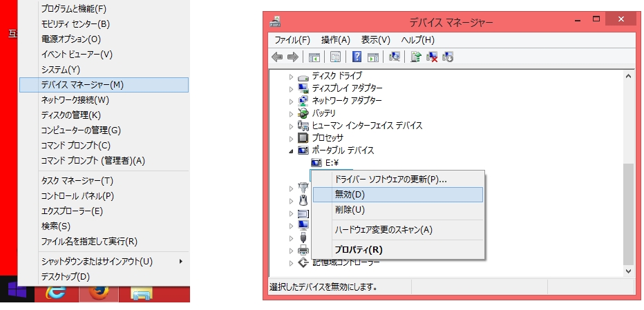
Task: Expand the 記憶域コントローラー node
Action: coord(291,263)
